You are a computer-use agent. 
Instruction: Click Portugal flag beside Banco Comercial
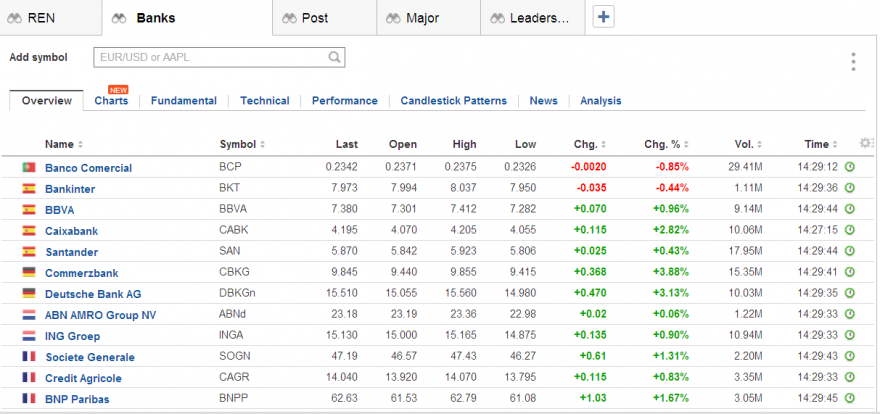tap(29, 167)
